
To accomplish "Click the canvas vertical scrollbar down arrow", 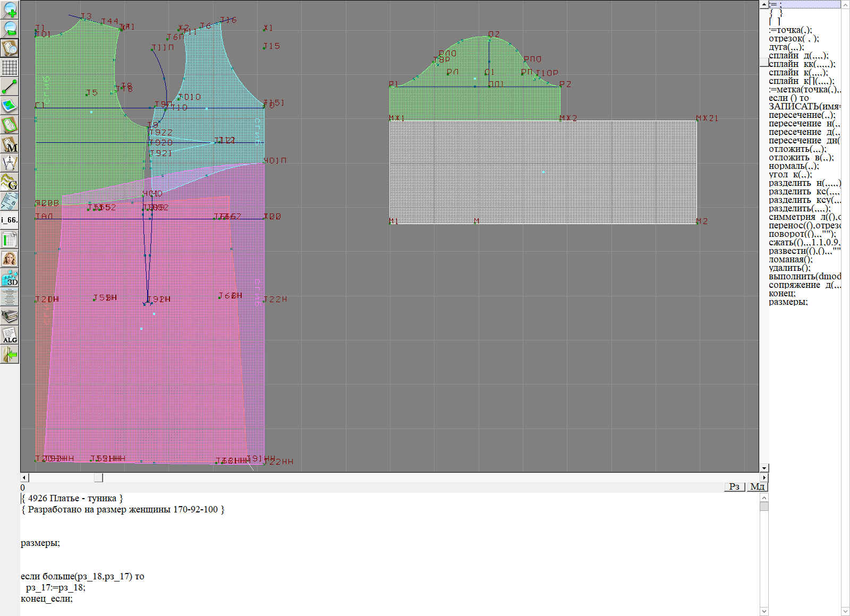I will 764,468.
